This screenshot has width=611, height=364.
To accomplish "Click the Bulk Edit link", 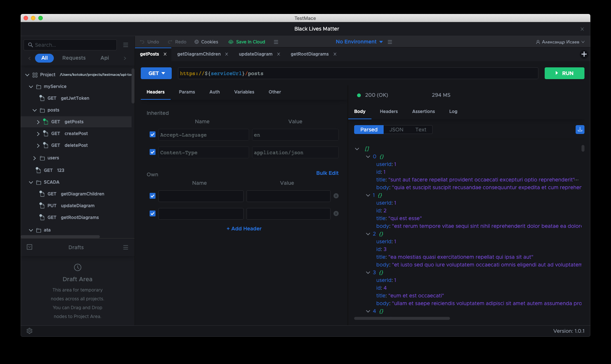I will pyautogui.click(x=327, y=173).
